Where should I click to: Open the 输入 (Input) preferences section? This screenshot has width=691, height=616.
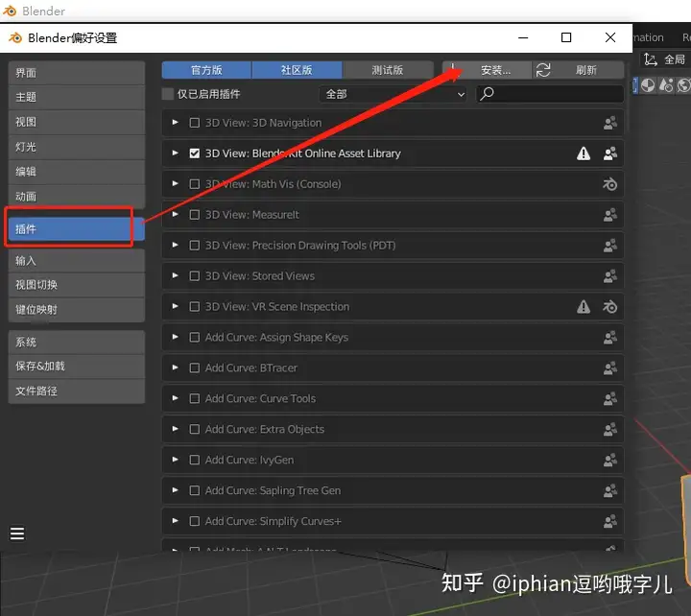tap(77, 261)
